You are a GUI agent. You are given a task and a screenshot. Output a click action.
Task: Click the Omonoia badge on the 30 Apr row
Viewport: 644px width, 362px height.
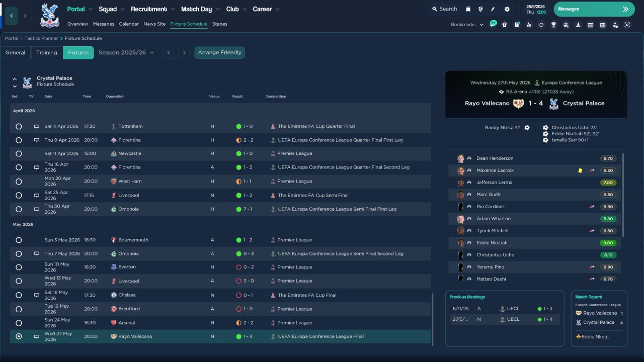(x=114, y=209)
